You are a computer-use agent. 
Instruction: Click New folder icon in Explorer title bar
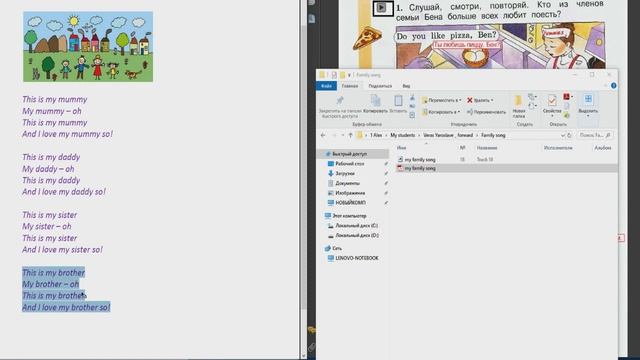342,75
